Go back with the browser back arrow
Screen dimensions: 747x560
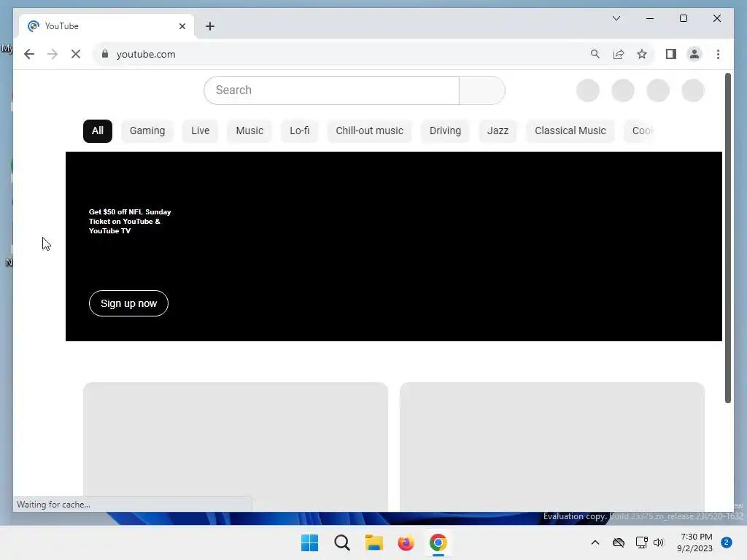point(29,54)
